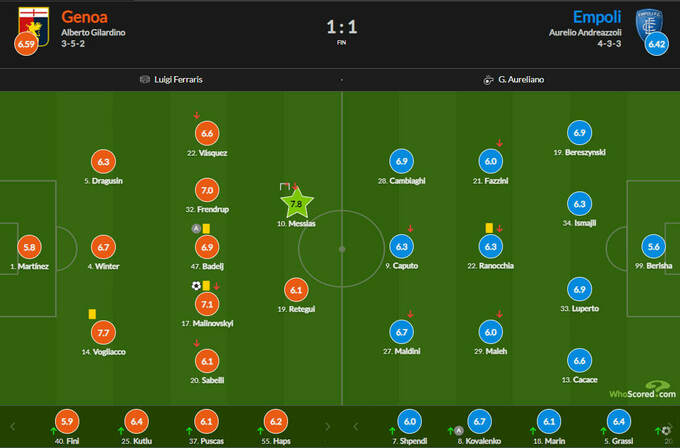Viewport: 680px width, 448px height.
Task: Click Genoa's 6.59 team rating badge
Action: pyautogui.click(x=26, y=44)
